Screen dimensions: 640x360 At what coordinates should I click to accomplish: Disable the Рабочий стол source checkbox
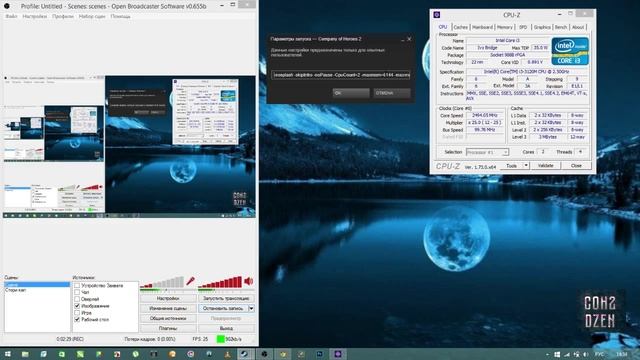(x=77, y=319)
